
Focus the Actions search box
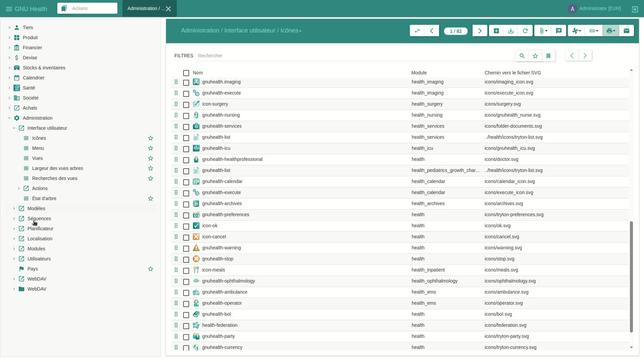coord(88,8)
